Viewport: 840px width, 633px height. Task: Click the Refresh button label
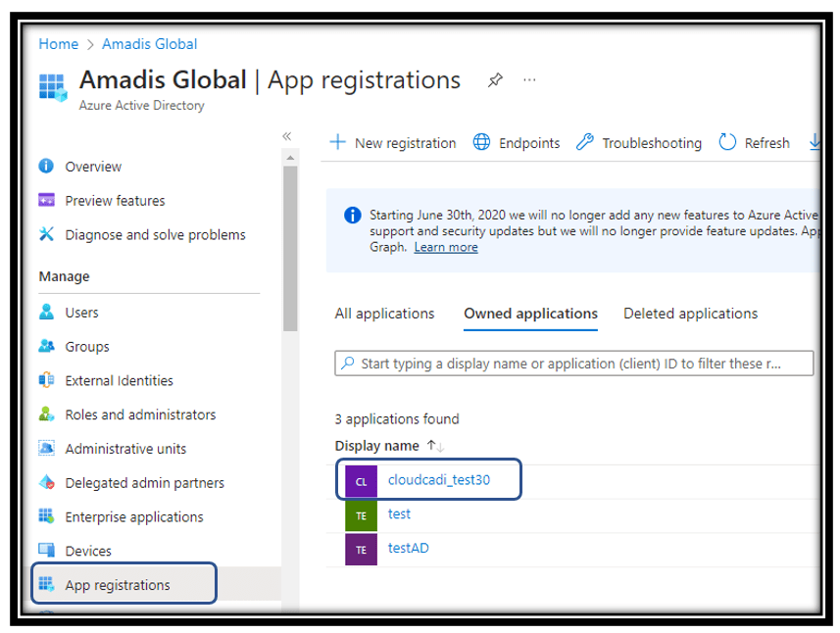[x=766, y=143]
